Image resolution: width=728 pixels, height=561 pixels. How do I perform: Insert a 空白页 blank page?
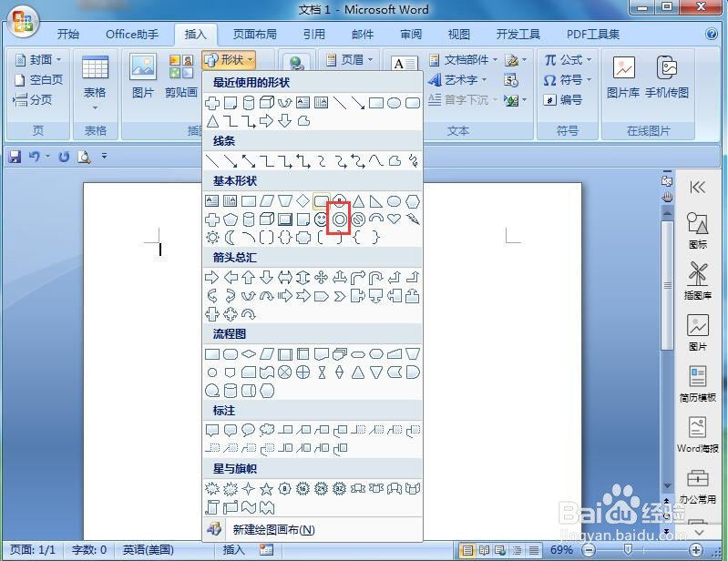click(x=38, y=80)
